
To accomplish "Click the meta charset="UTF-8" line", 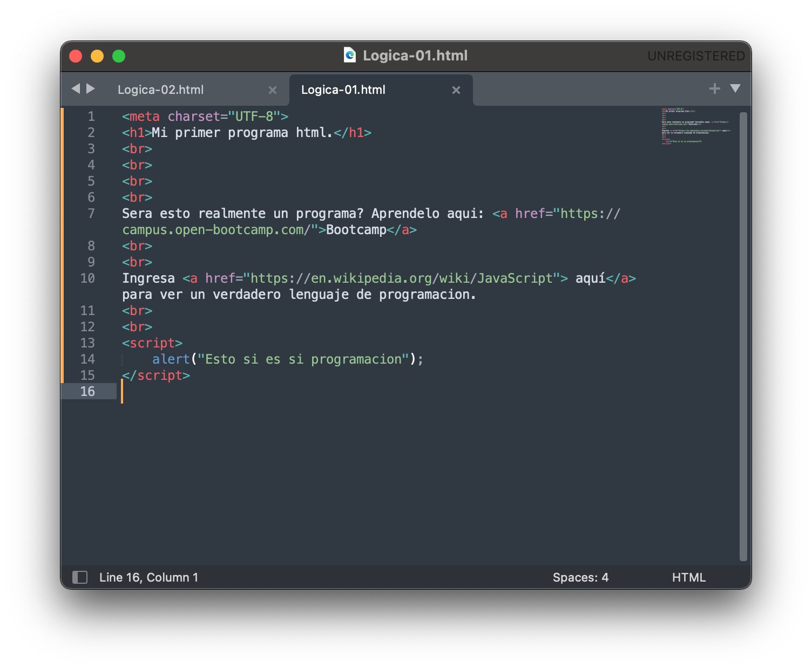I will point(205,117).
